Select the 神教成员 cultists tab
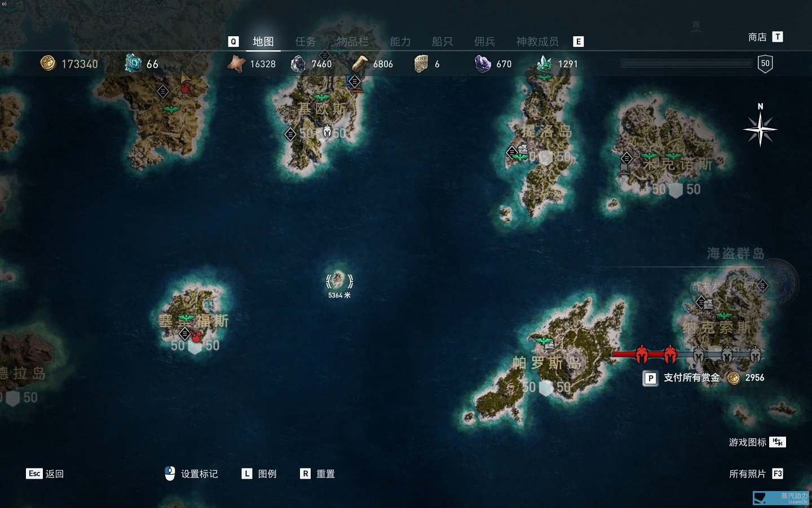This screenshot has height=508, width=812. click(x=537, y=42)
